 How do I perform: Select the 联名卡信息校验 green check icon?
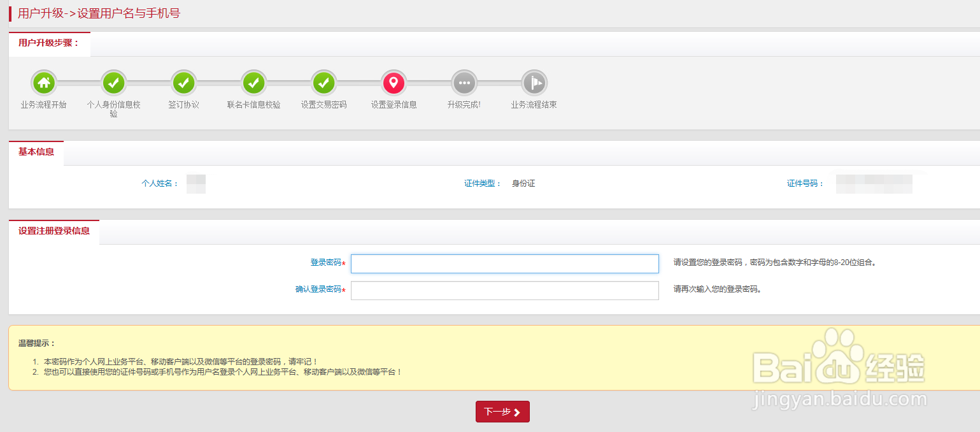(253, 82)
